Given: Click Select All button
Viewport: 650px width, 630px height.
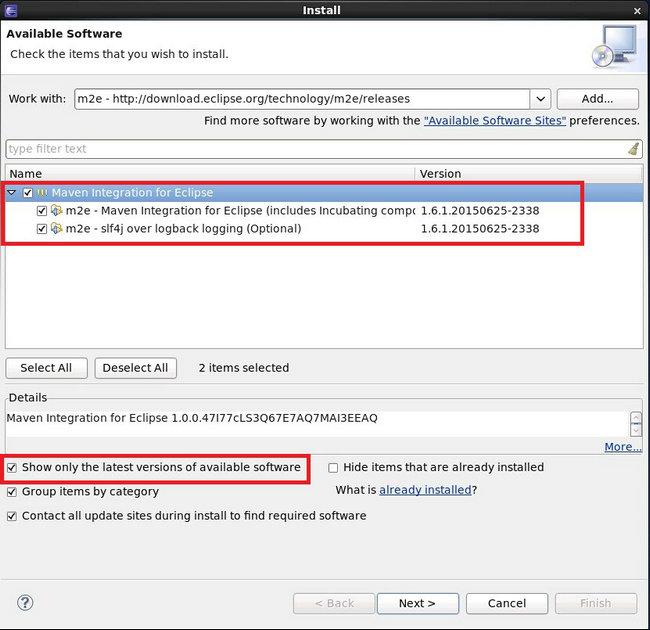Looking at the screenshot, I should coord(46,368).
